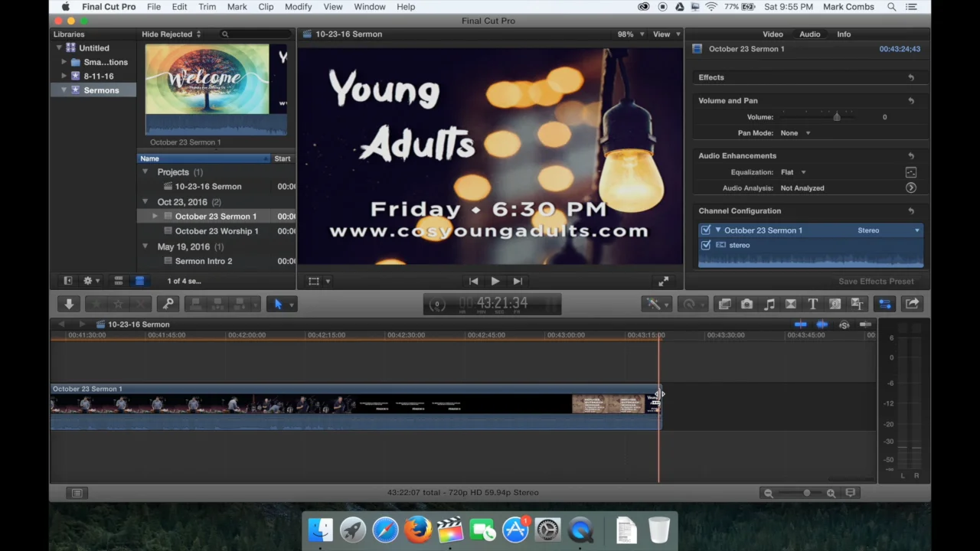Toggle timeline snapping button
The image size is (980, 551).
[865, 324]
